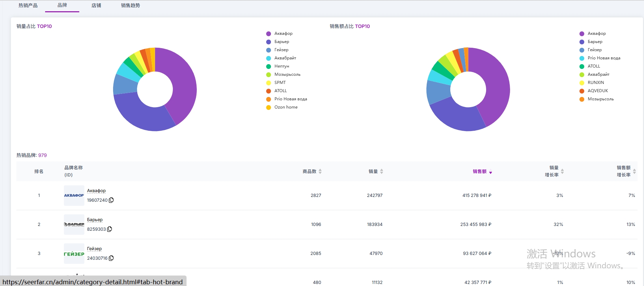Hide Аквабрайт in the 销量占比 legend
Image resolution: width=644 pixels, height=286 pixels.
281,58
